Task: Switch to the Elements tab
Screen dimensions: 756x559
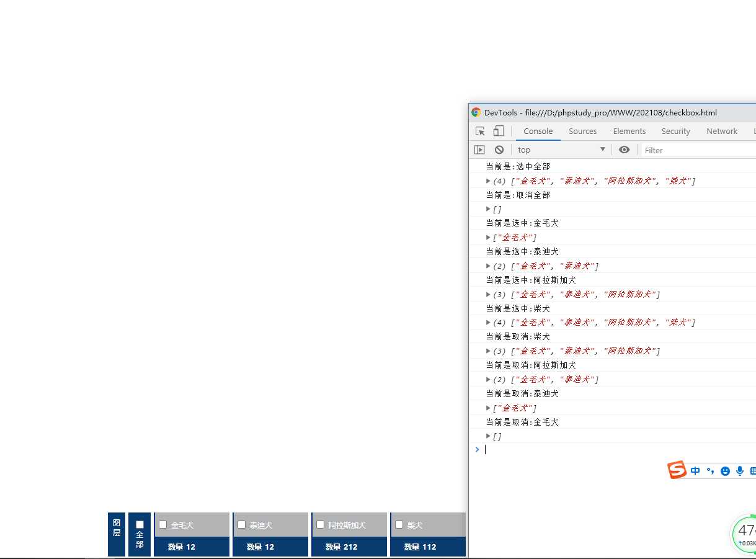Action: (629, 131)
